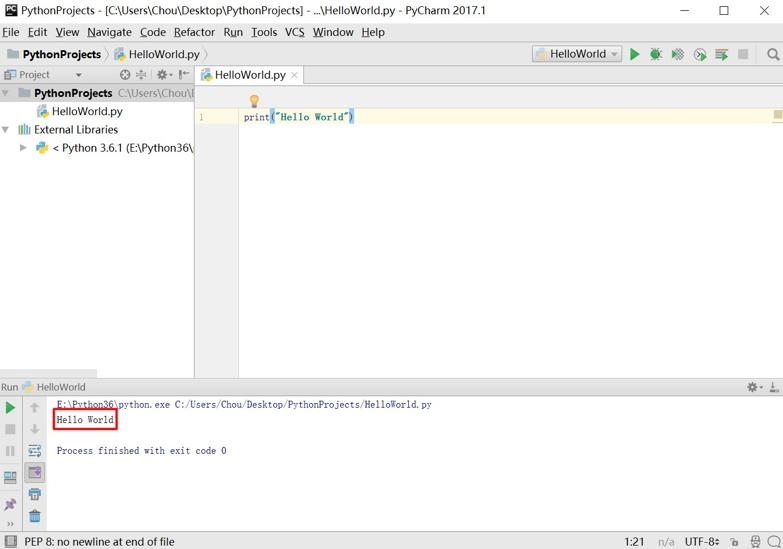Open Run panel settings gear
Image resolution: width=783 pixels, height=549 pixels.
[x=754, y=387]
